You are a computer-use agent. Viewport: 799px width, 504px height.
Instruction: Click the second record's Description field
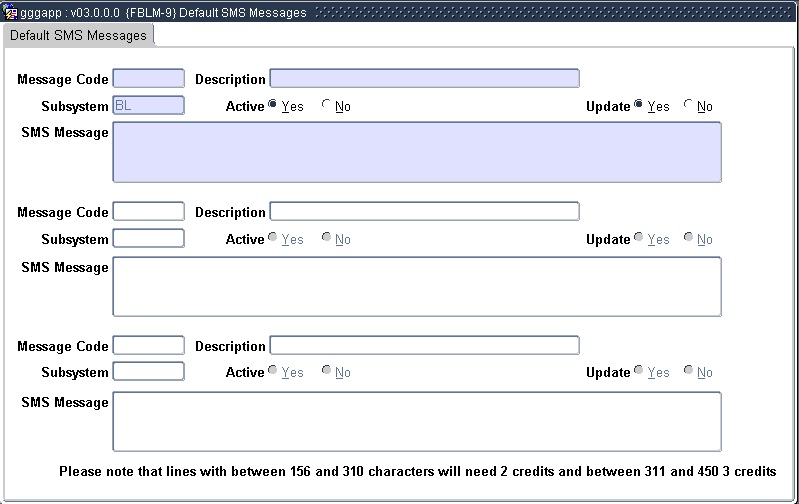click(424, 212)
